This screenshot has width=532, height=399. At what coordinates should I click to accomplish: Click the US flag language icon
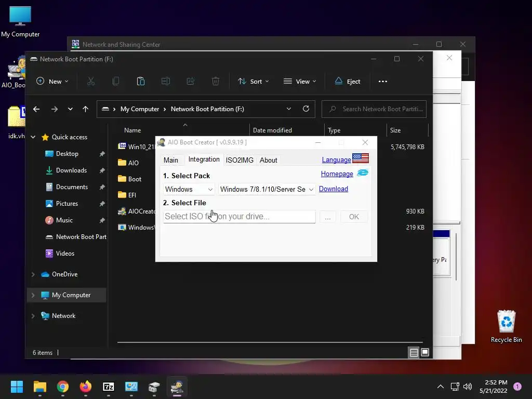tap(361, 158)
